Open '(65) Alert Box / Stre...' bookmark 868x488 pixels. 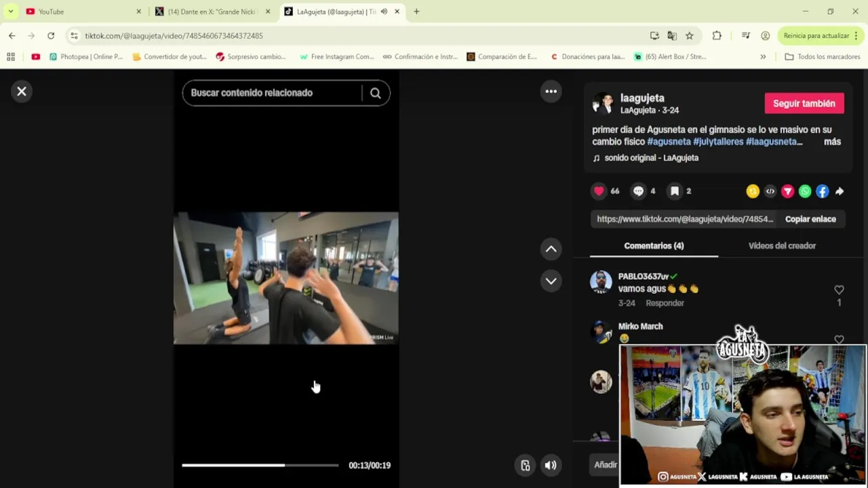click(670, 57)
